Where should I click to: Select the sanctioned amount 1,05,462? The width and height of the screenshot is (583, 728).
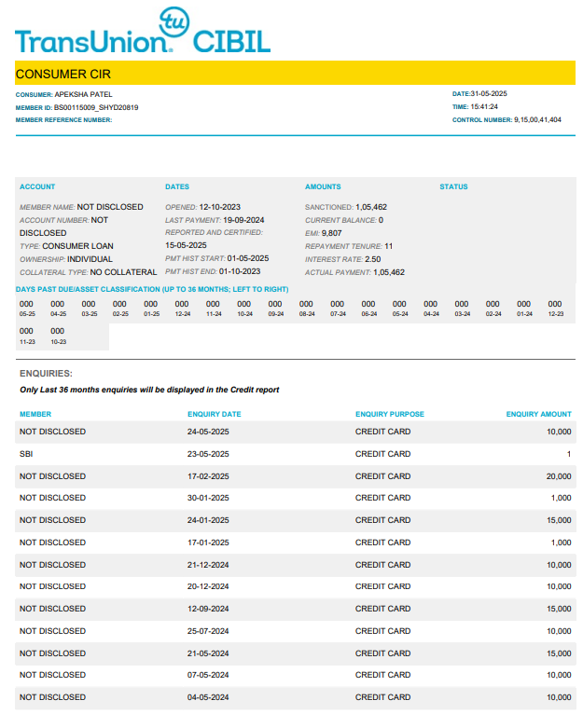coord(372,207)
